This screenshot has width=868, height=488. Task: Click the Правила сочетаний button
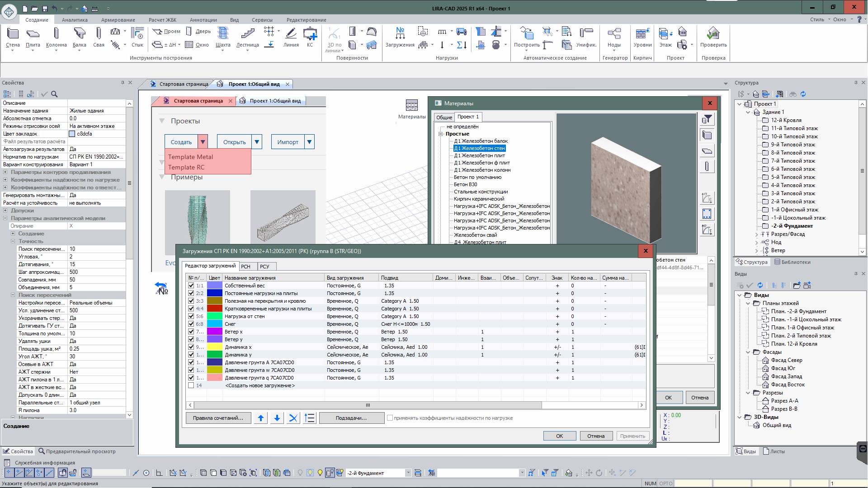[218, 418]
